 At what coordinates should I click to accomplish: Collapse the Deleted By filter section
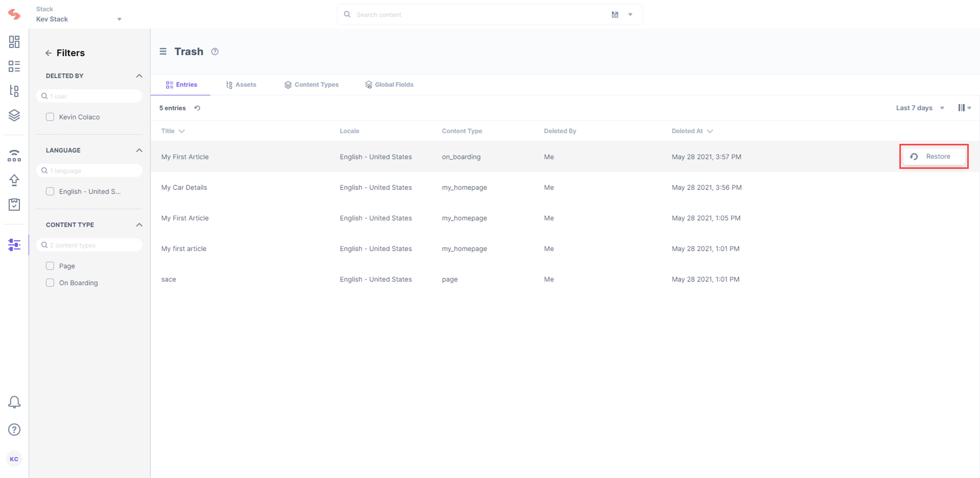139,76
